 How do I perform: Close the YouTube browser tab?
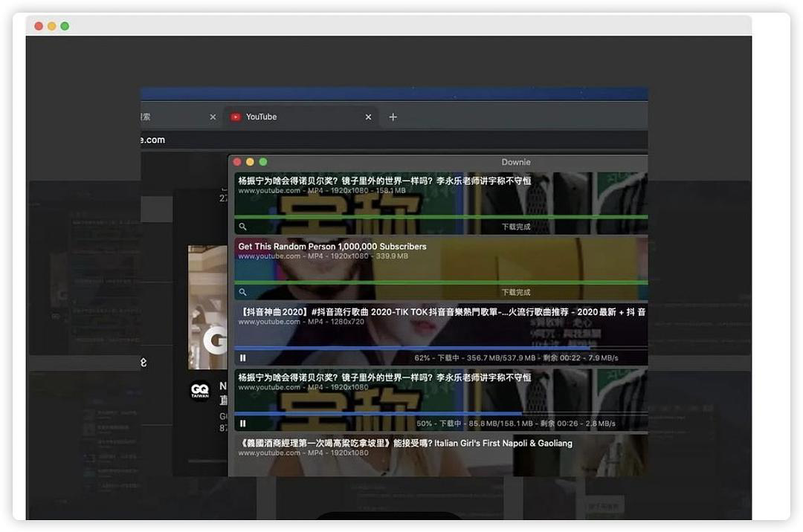(x=368, y=117)
